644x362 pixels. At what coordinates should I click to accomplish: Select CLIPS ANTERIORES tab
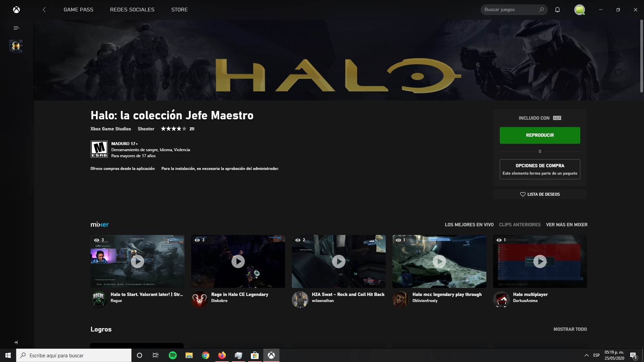tap(520, 225)
